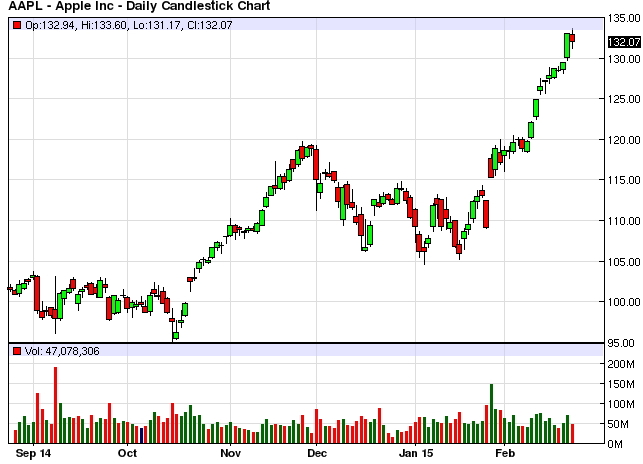The image size is (643, 464).
Task: Click the red OHLC legend square
Action: pyautogui.click(x=17, y=25)
